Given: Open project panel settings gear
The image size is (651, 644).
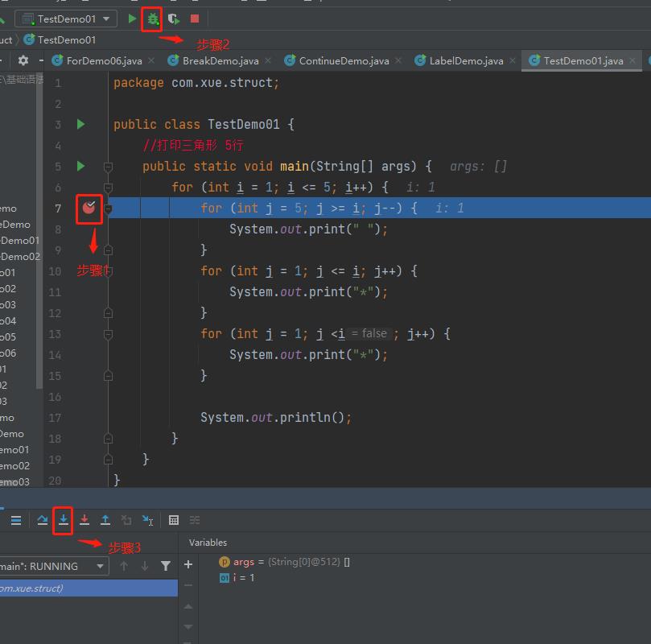Looking at the screenshot, I should pos(23,60).
